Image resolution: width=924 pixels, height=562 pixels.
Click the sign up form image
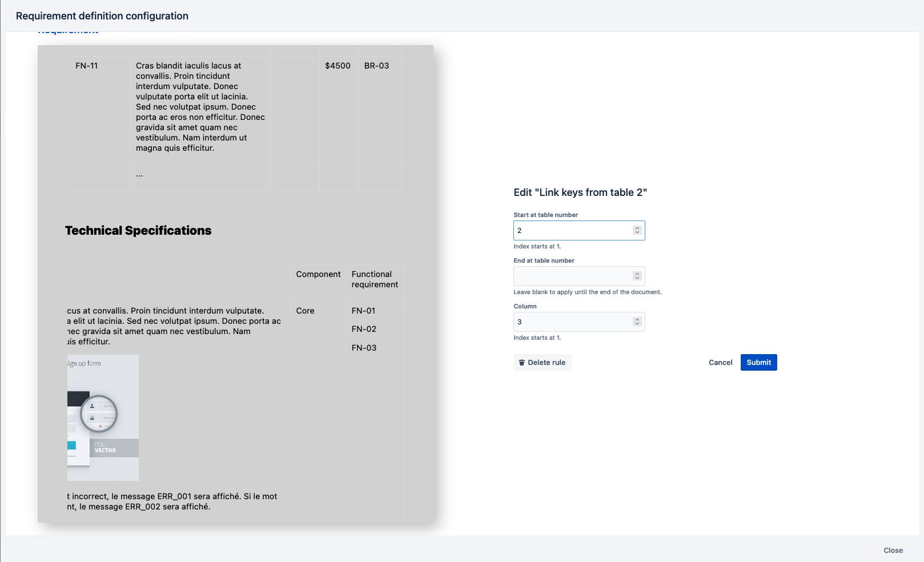point(103,418)
